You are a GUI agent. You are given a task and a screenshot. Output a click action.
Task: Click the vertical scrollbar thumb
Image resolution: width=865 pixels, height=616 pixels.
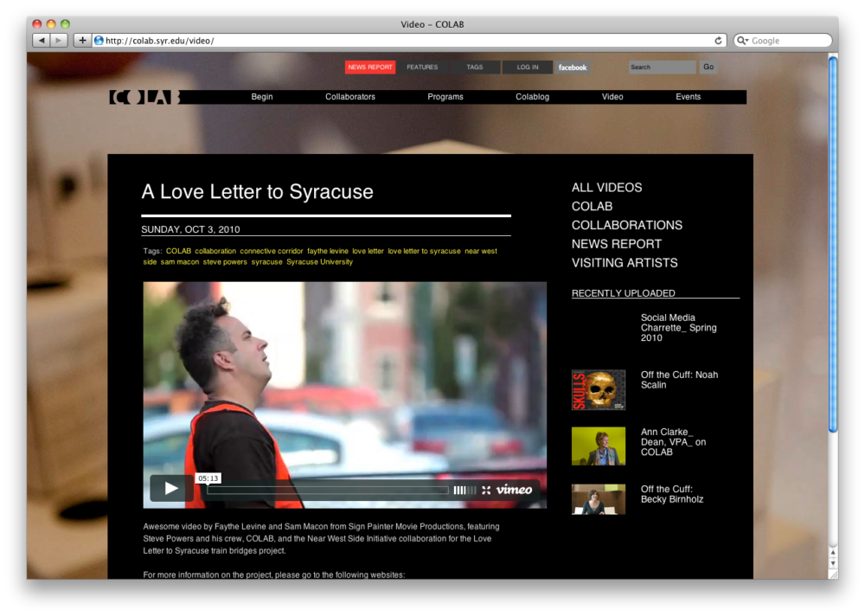(833, 245)
